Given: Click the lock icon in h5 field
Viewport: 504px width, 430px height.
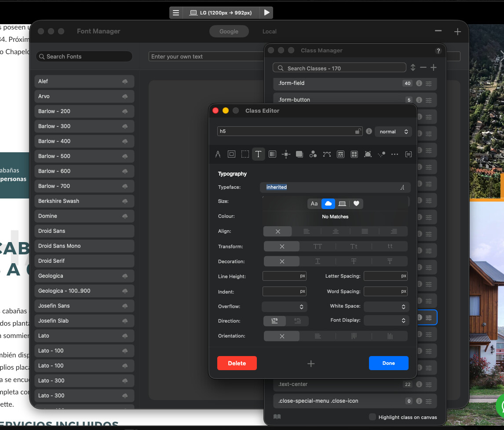Looking at the screenshot, I should 358,131.
